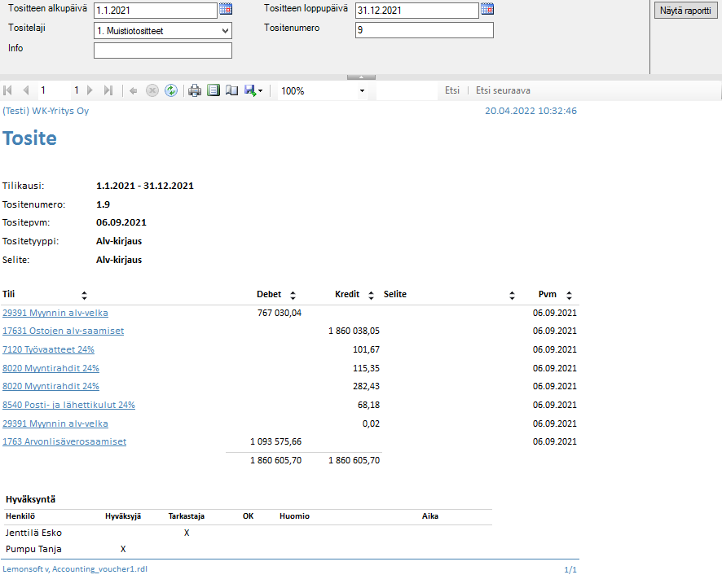Toggle print layout view icon
Viewport: 722px width, 588px height.
click(x=214, y=90)
